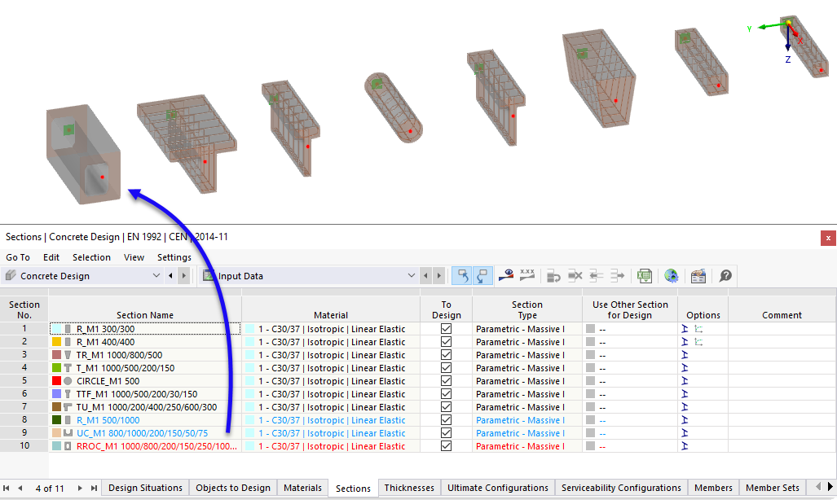This screenshot has width=837, height=504.
Task: Toggle To Design checkbox for UC_M1 row
Action: tap(447, 433)
